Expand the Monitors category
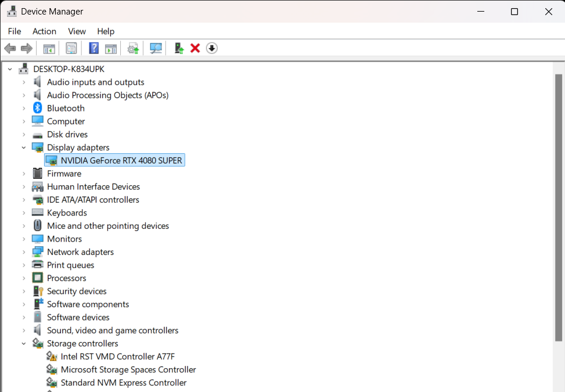 point(24,239)
